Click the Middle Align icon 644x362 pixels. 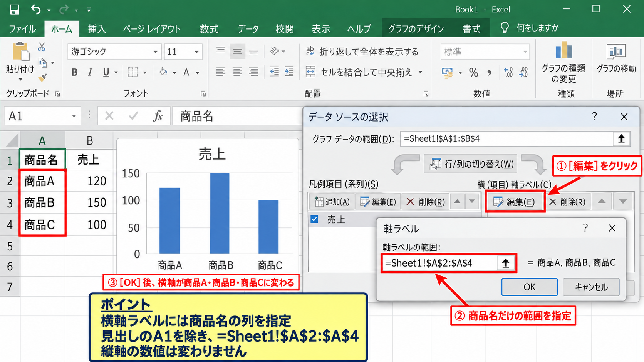click(237, 51)
